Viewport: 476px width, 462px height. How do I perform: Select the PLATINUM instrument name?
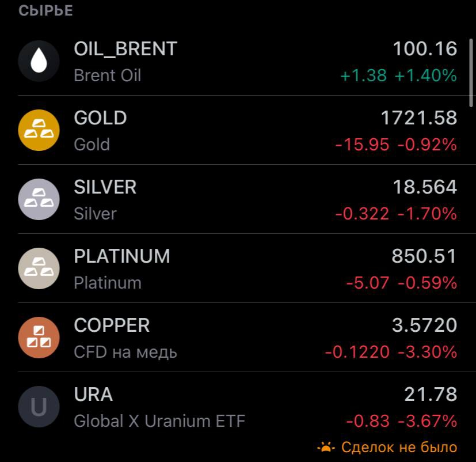coord(122,256)
